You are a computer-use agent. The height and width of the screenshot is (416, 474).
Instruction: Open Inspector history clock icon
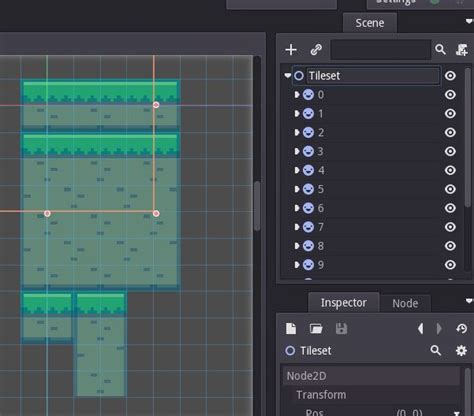462,329
